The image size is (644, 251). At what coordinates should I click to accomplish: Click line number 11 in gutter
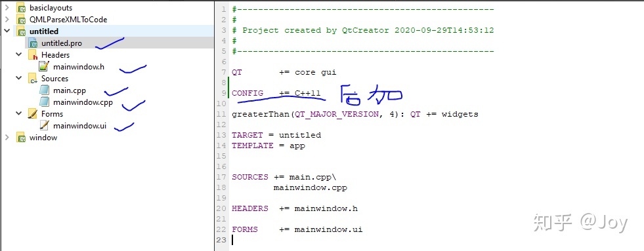tap(221, 114)
